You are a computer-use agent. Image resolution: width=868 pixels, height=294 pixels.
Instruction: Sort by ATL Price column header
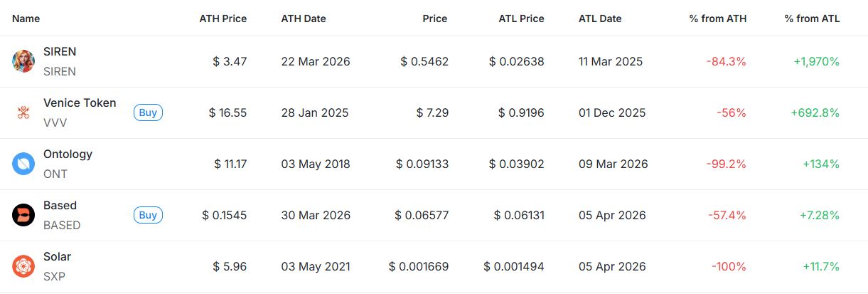[x=520, y=19]
